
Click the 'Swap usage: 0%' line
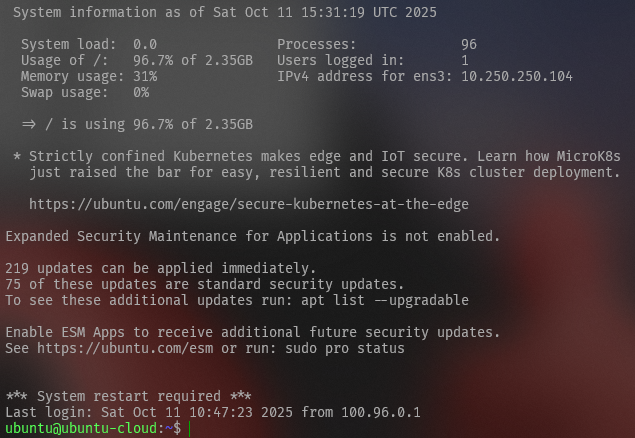click(x=85, y=93)
